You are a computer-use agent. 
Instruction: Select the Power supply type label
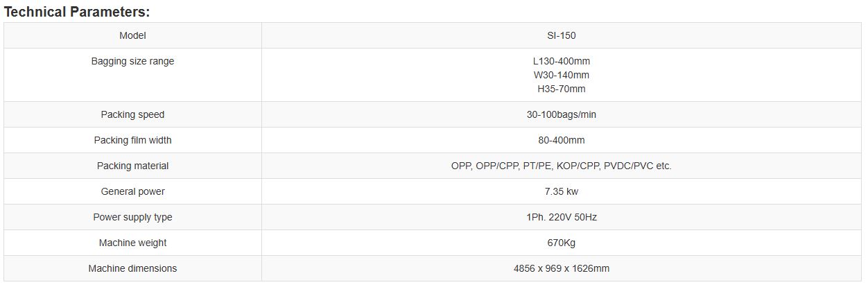132,217
